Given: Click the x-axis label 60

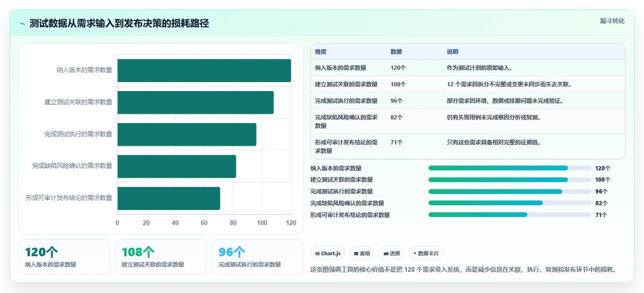Looking at the screenshot, I should [204, 223].
